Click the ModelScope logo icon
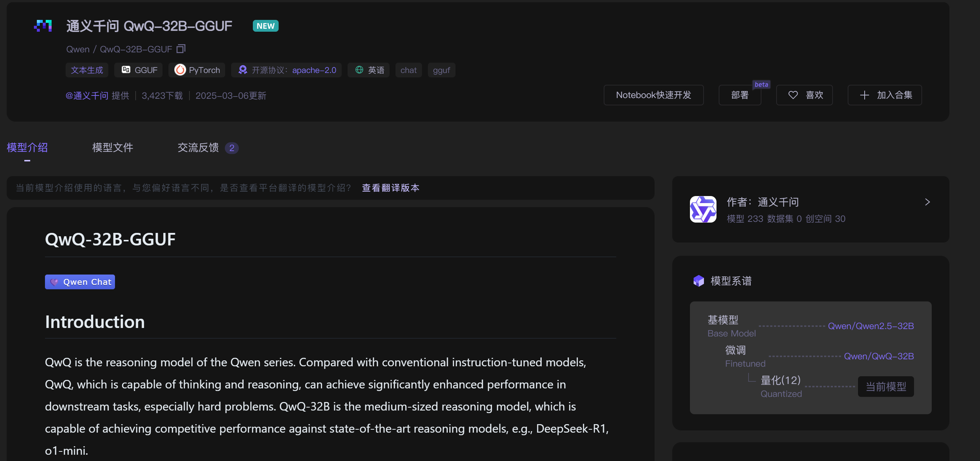Screen dimensions: 980x461 click(43, 26)
